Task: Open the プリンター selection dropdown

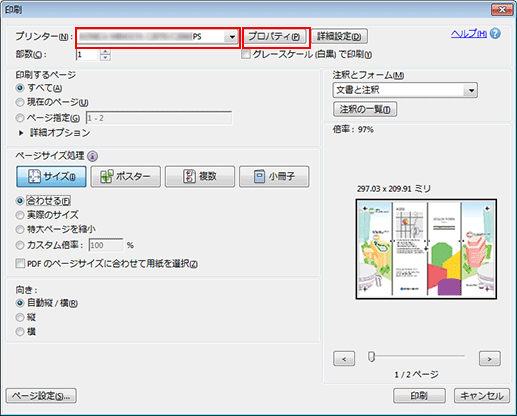Action: (158, 37)
